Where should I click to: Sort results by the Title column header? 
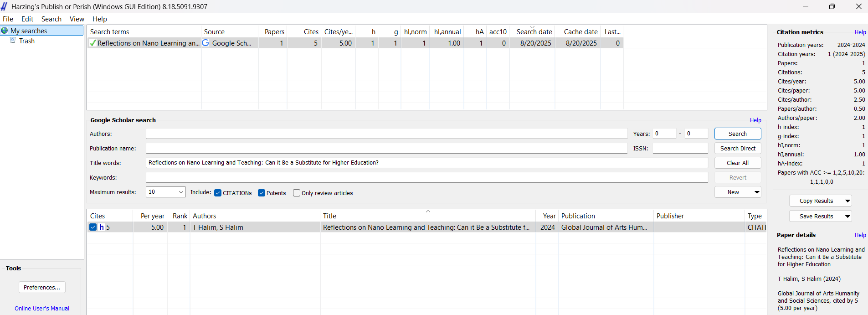pyautogui.click(x=428, y=216)
